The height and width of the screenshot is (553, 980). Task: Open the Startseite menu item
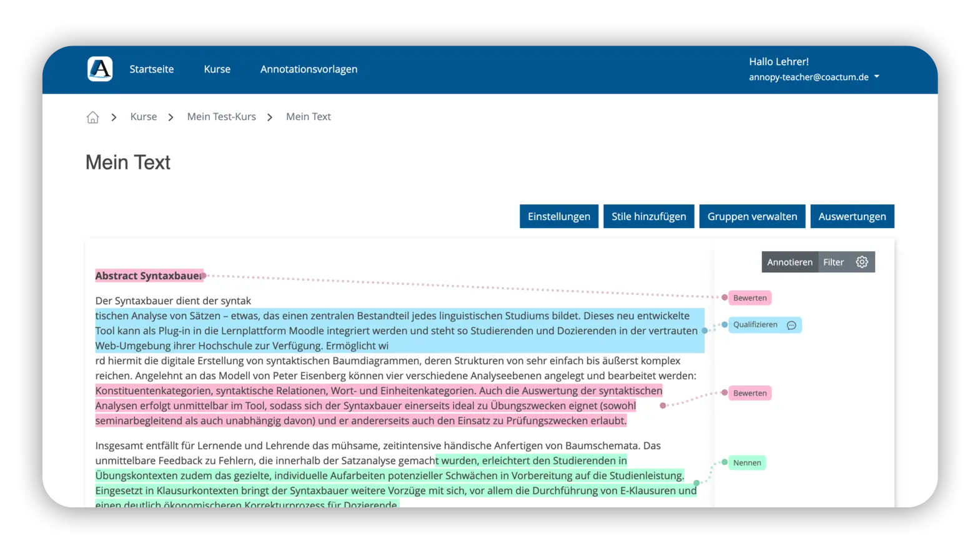[152, 69]
